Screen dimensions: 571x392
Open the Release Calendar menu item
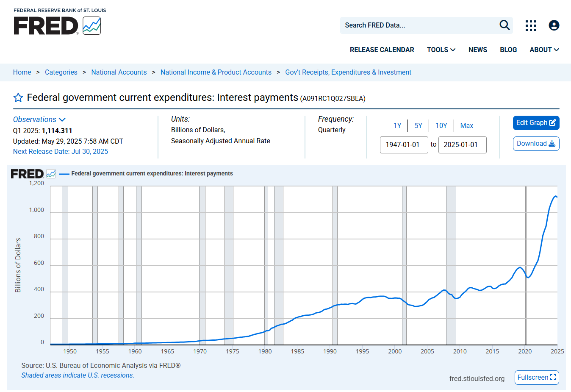click(382, 50)
